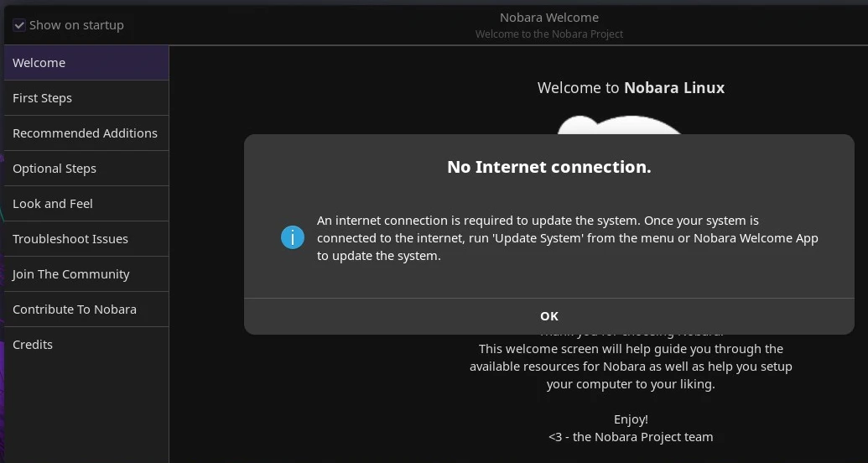Viewport: 868px width, 463px height.
Task: Click the Welcome to the Nobara Project subtitle
Action: pos(549,34)
